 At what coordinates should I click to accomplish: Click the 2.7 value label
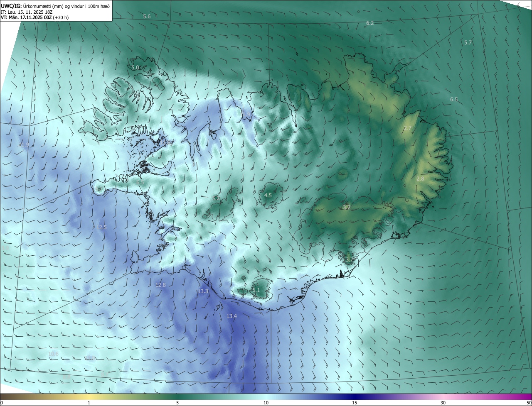[408, 128]
